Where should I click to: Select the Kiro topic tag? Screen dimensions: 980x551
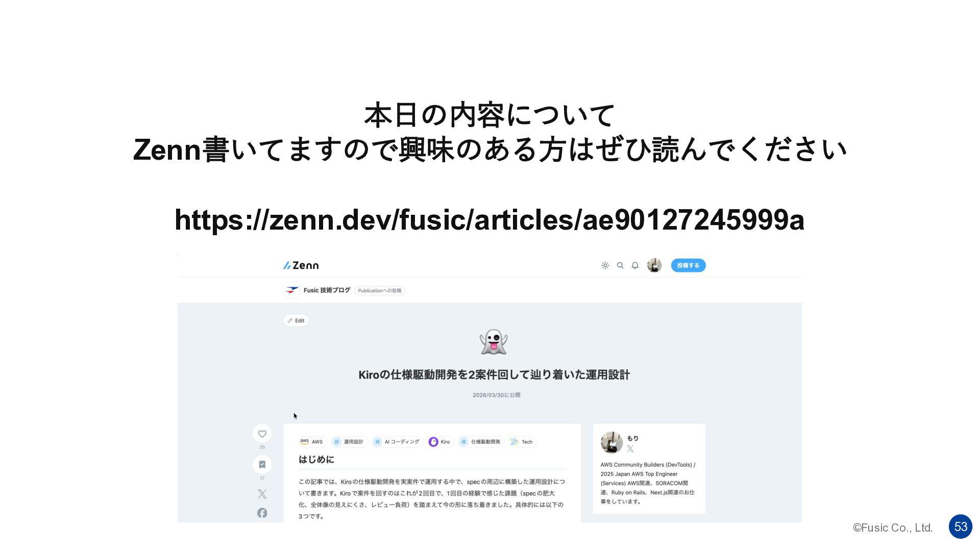440,442
